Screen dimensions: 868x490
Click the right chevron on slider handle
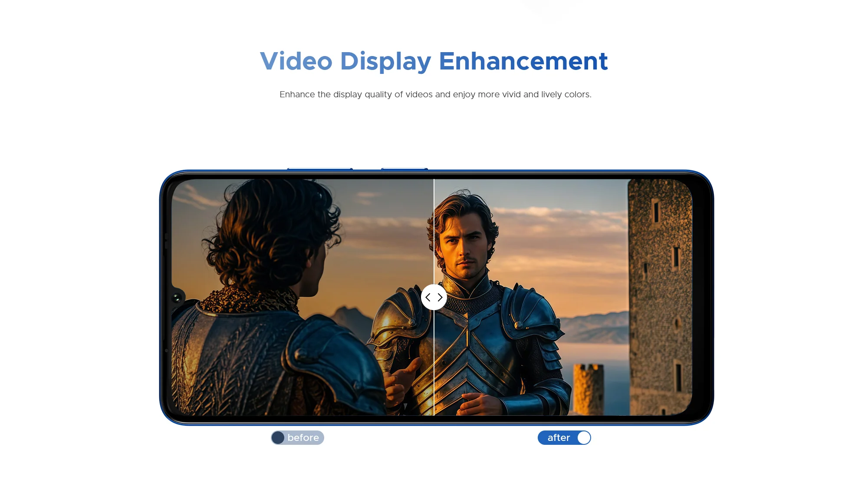click(x=440, y=298)
